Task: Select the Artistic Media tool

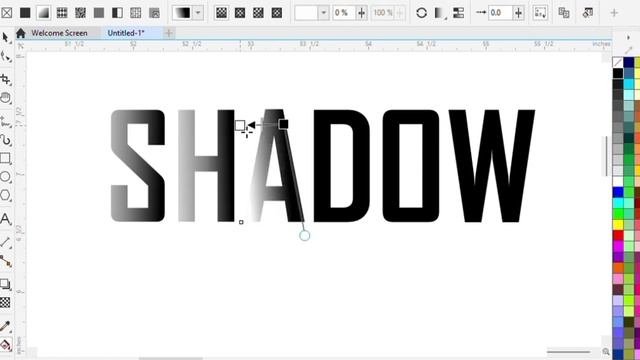Action: point(6,140)
